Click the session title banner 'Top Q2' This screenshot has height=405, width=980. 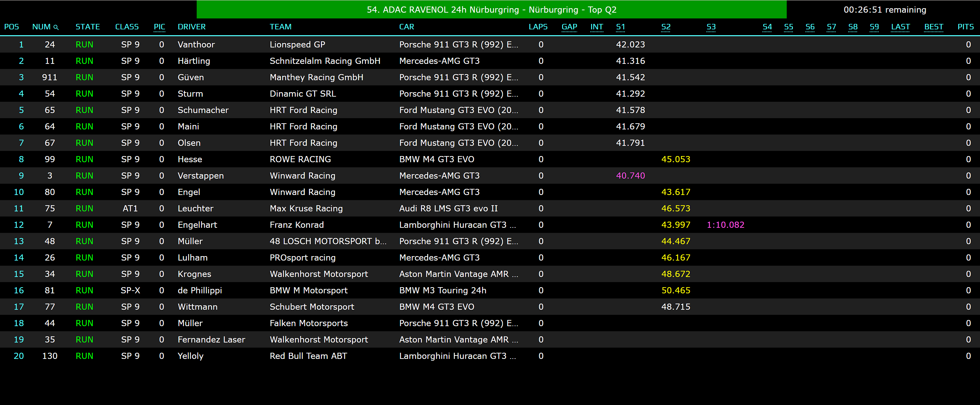click(491, 10)
